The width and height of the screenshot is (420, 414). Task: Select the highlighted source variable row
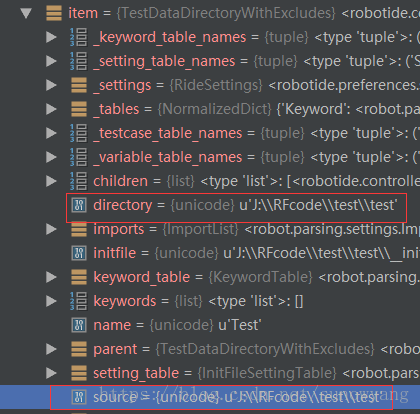tap(210, 397)
